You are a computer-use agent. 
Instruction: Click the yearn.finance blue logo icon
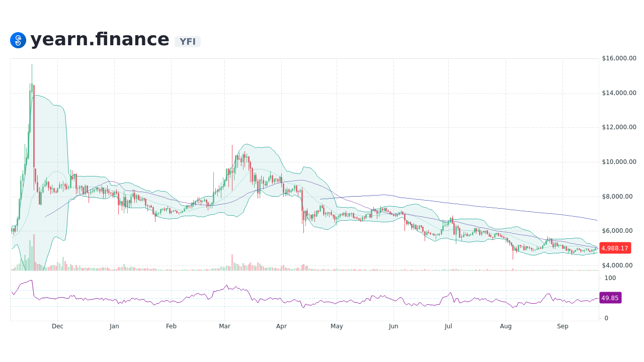[x=18, y=40]
